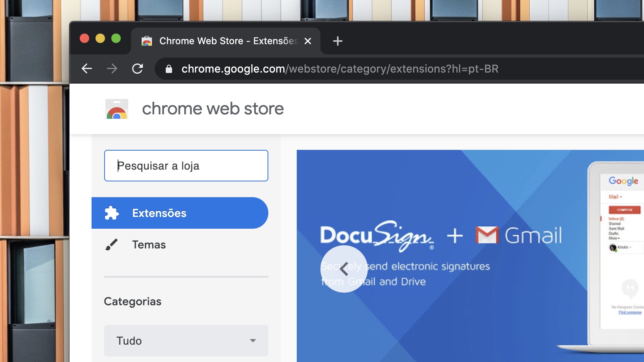Click the browser forward arrow
Image resolution: width=644 pixels, height=362 pixels.
(112, 69)
